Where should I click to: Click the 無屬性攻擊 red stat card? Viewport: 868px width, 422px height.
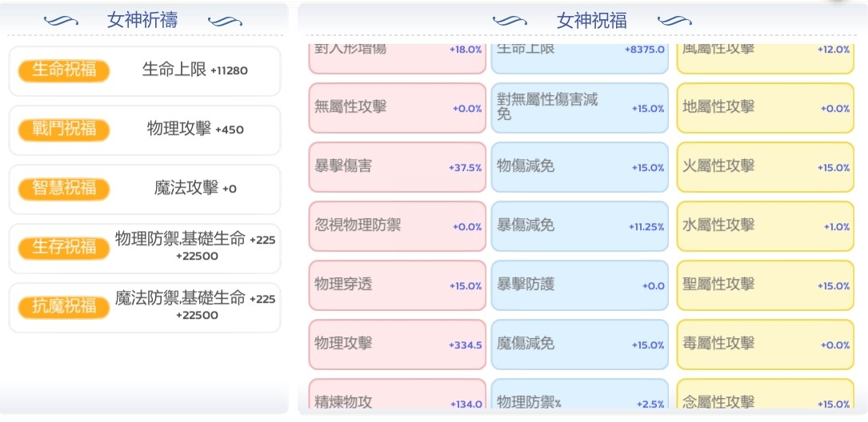click(x=398, y=108)
